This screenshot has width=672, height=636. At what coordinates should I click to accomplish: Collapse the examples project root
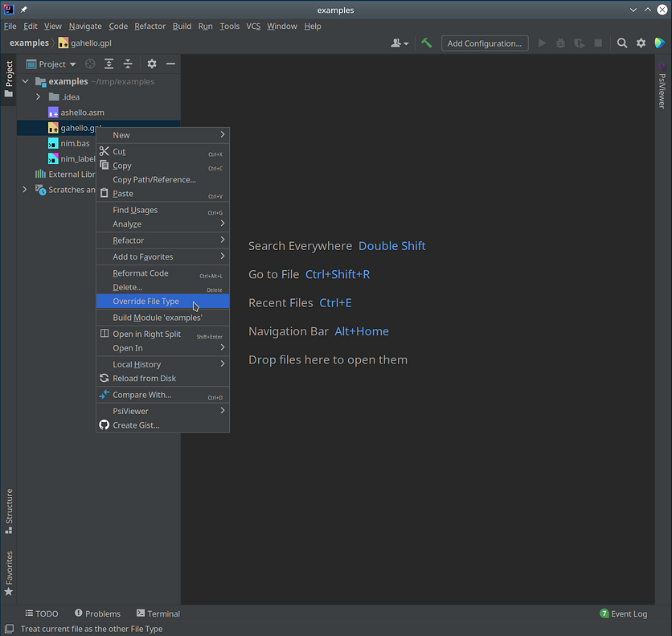point(24,81)
